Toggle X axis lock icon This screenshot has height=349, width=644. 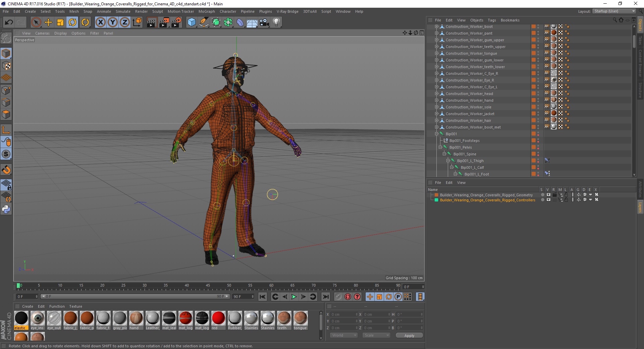coord(100,22)
